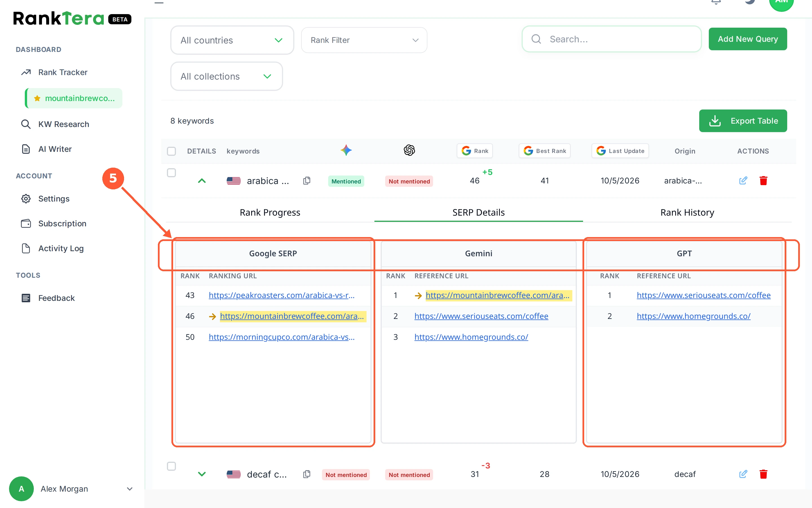Image resolution: width=812 pixels, height=508 pixels.
Task: Switch to Rank History tab
Action: (687, 212)
